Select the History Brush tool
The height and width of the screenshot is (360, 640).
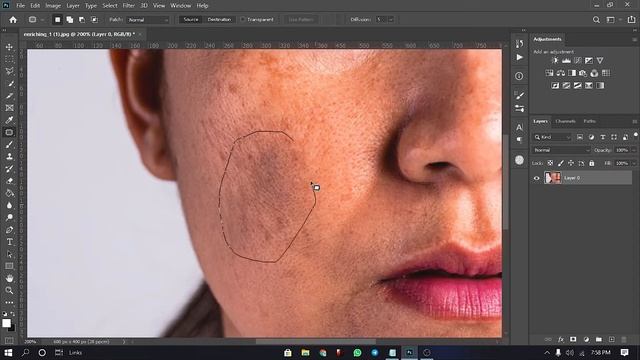[9, 169]
